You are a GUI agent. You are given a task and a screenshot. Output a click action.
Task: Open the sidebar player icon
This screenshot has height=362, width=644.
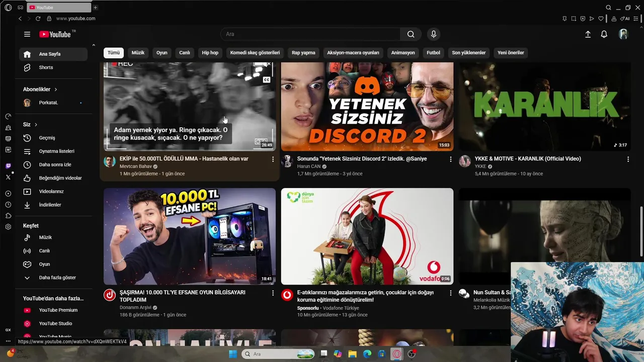click(x=8, y=194)
